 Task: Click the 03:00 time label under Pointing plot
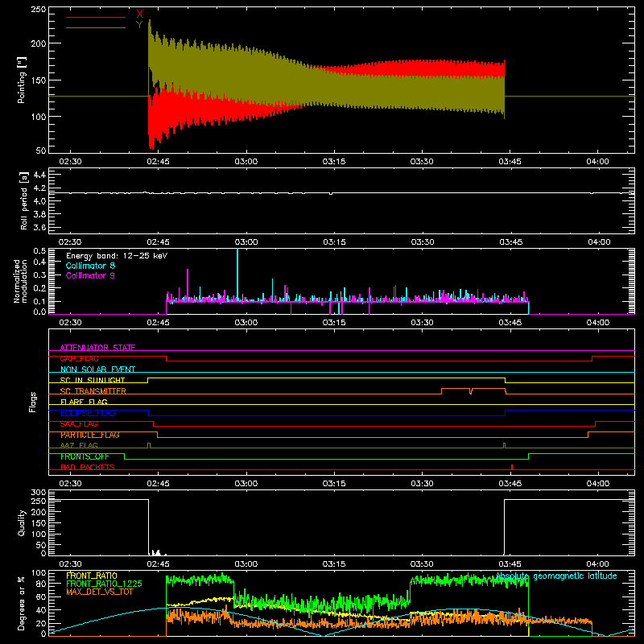pos(246,162)
